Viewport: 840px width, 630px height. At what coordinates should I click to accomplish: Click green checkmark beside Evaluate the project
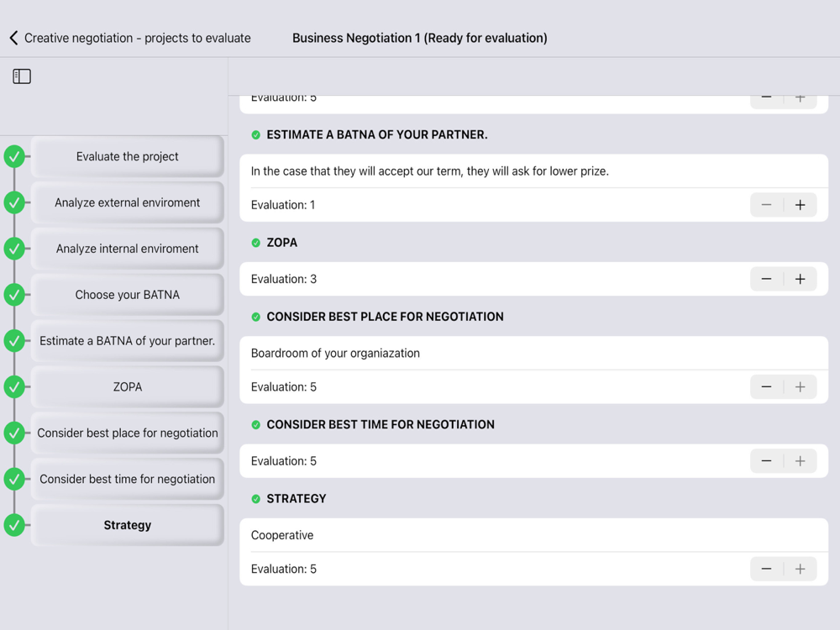pyautogui.click(x=14, y=156)
